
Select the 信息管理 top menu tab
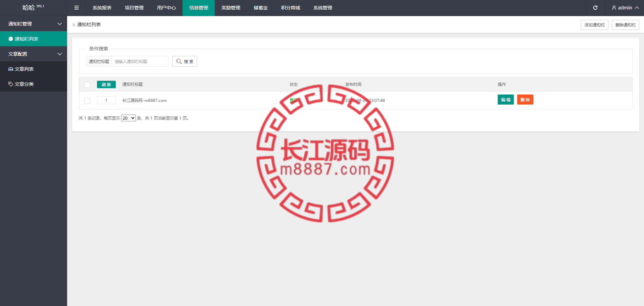(x=199, y=8)
